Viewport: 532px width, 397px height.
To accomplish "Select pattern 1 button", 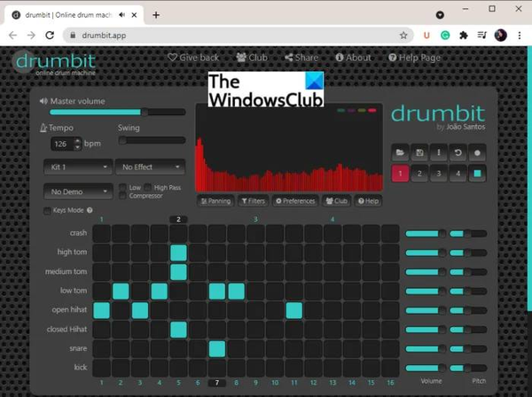I will (400, 174).
